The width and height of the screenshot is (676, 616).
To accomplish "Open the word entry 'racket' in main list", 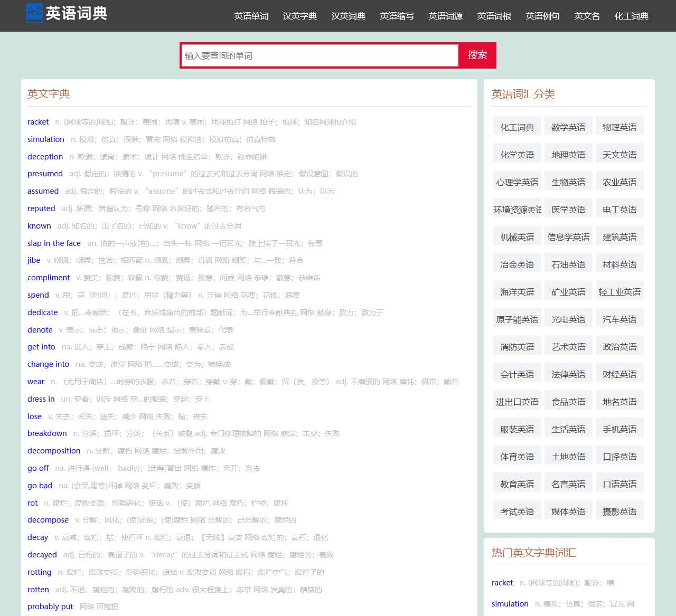I will pos(38,122).
